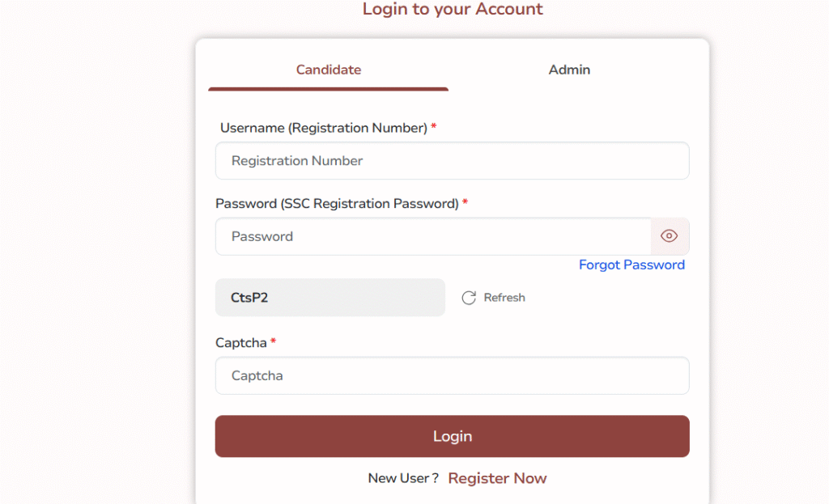Toggle password visibility with the eye icon
829x504 pixels.
point(670,236)
